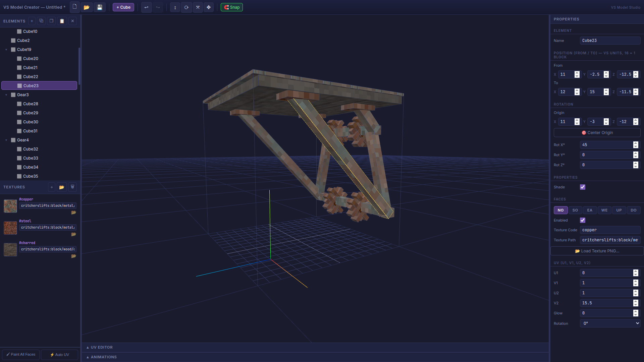
Task: Click the duplicate element icon
Action: (41, 21)
